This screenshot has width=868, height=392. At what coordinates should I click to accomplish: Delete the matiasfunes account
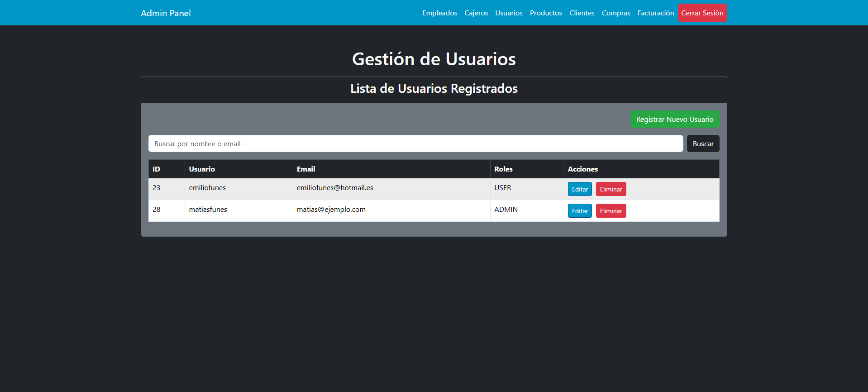click(x=610, y=211)
